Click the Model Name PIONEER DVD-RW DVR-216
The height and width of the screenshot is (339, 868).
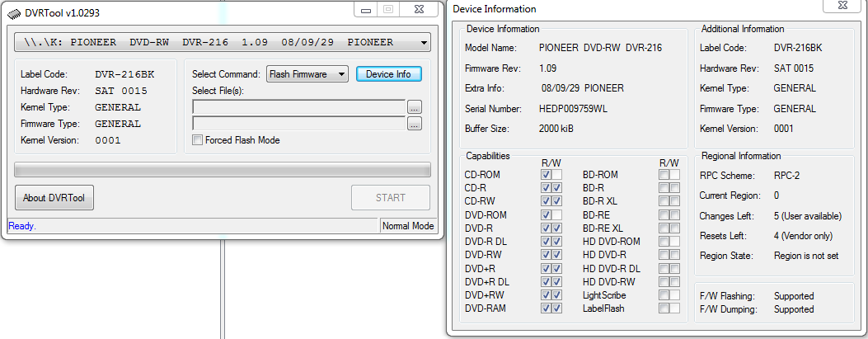point(600,48)
